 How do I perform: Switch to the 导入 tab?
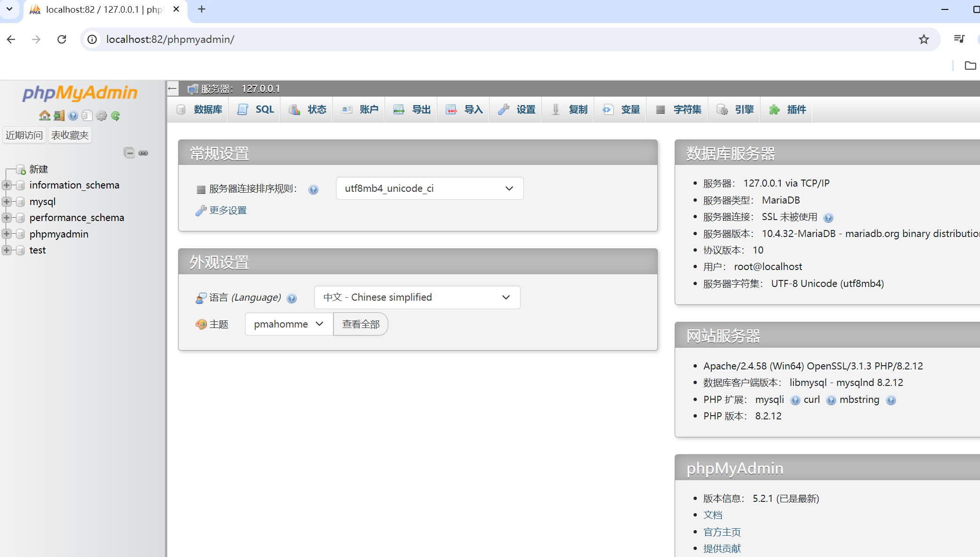click(464, 110)
